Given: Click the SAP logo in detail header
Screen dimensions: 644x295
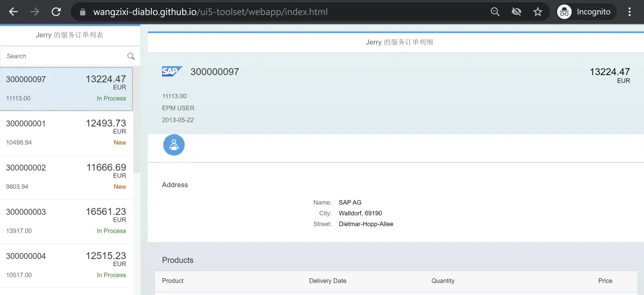Looking at the screenshot, I should pyautogui.click(x=172, y=71).
